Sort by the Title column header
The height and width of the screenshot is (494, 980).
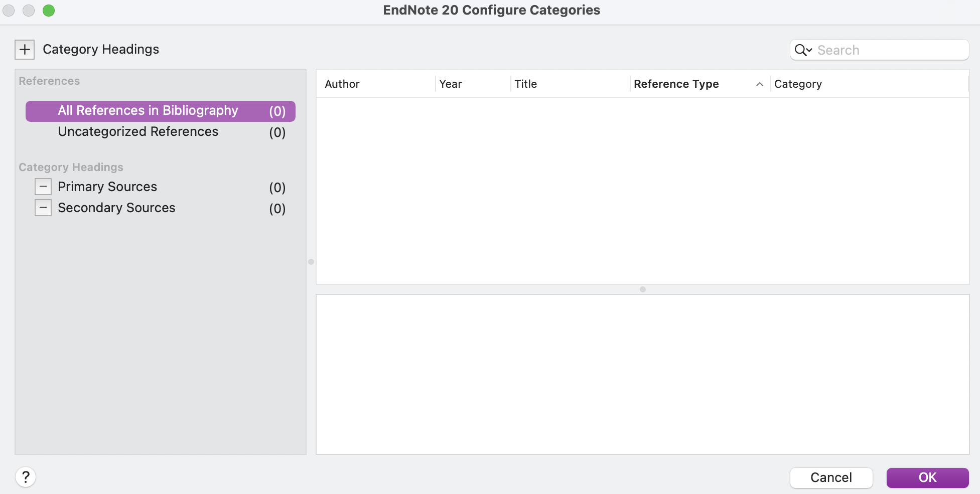(526, 84)
